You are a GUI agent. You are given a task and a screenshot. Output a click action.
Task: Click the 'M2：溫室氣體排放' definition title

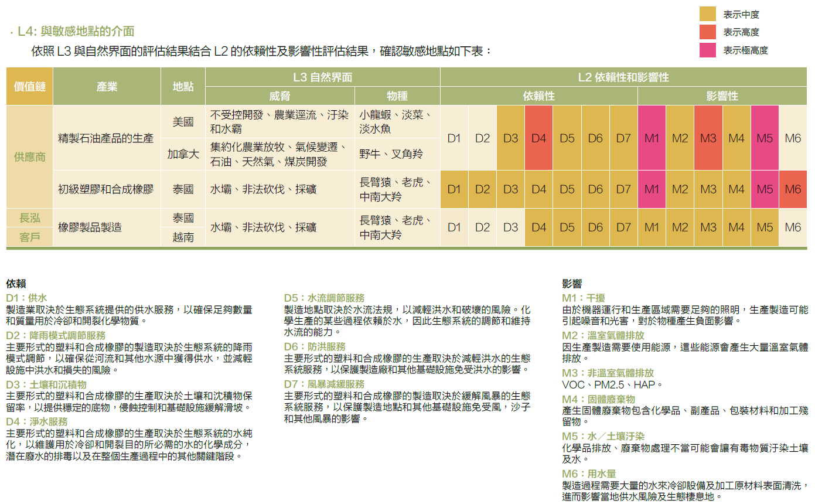click(603, 336)
